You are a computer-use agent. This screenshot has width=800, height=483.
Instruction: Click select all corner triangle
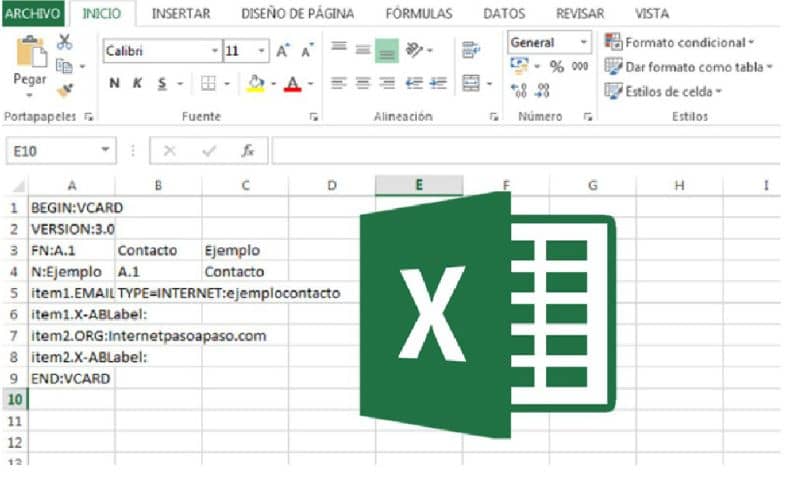pyautogui.click(x=18, y=186)
